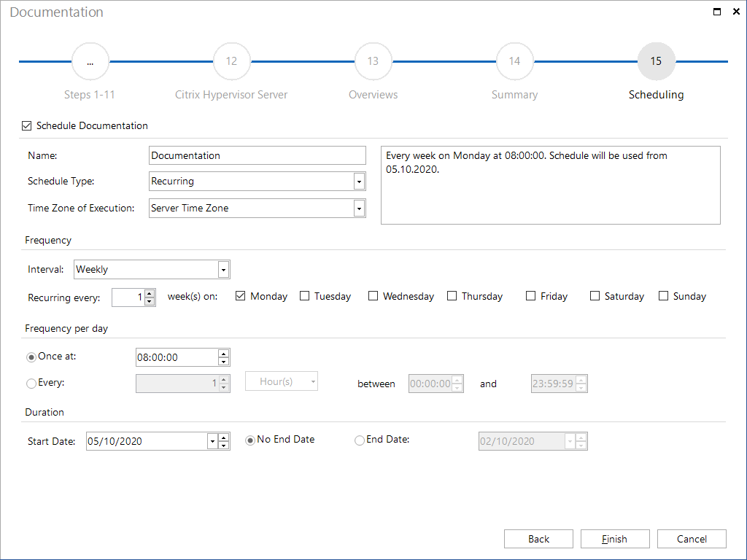The height and width of the screenshot is (560, 747).
Task: Click the collapsed Steps 1-11 ellipsis circle
Action: tap(90, 61)
